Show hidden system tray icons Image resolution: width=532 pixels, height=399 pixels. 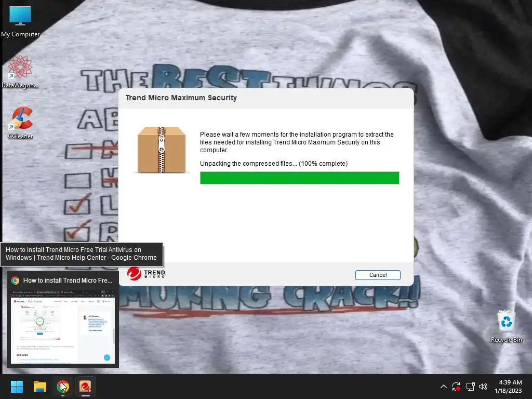444,387
